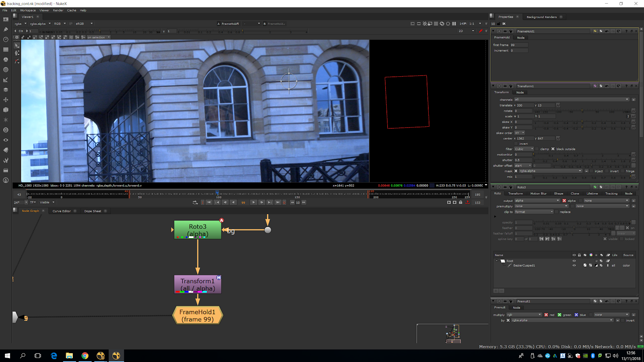Screen dimensions: 644x362
Task: Toggle the invert checkbox under center
Action: pyautogui.click(x=516, y=144)
